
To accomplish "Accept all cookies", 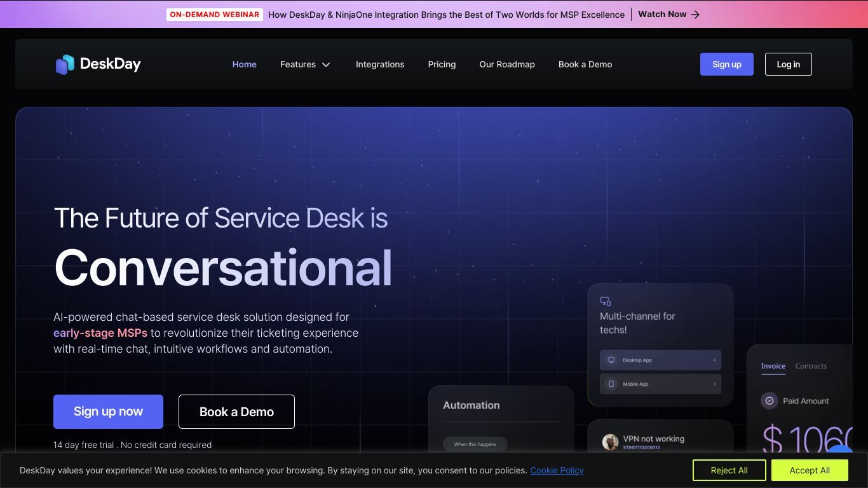I will 810,470.
